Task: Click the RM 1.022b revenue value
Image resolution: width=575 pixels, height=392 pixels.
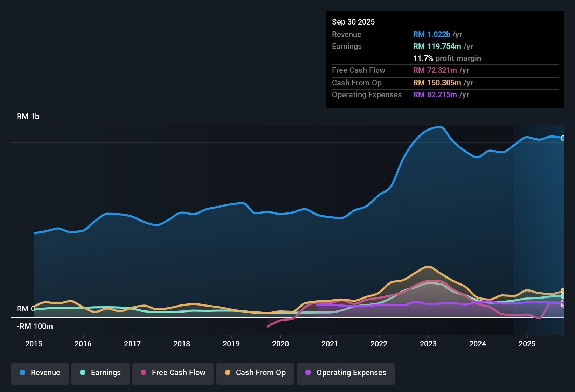Action: (x=432, y=34)
